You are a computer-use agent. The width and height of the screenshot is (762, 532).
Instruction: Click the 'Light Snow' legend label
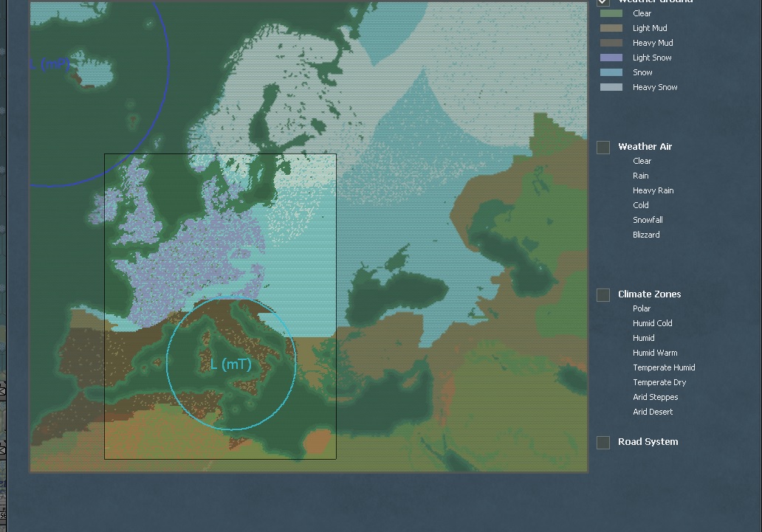(652, 58)
